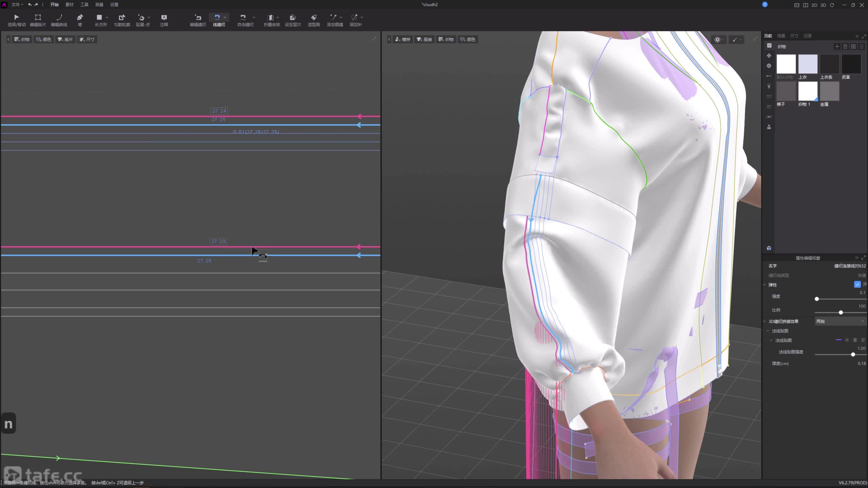Screen dimensions: 868x488
Task: Switch fabric library to grid view
Action: pyautogui.click(x=853, y=46)
